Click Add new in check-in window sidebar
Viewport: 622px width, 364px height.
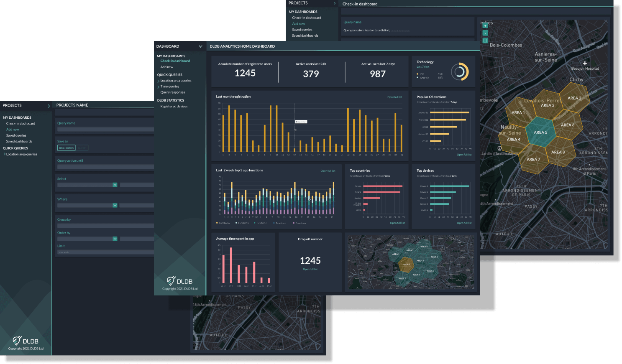[299, 24]
